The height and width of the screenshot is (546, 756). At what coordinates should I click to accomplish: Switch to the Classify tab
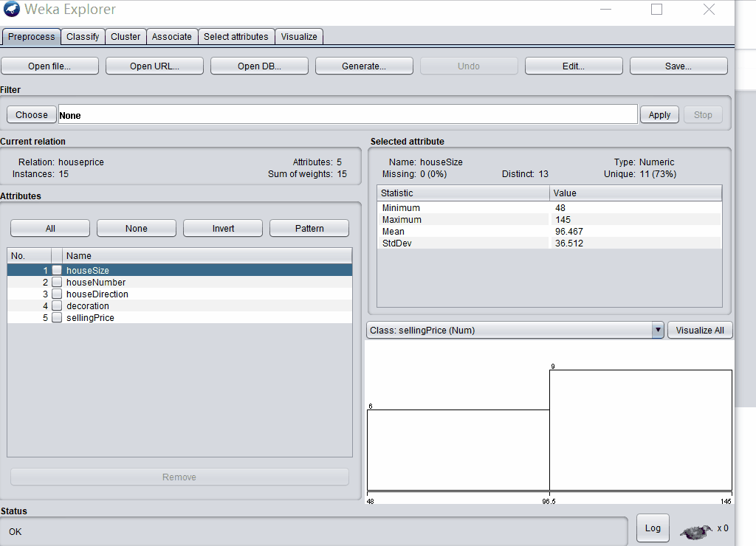(83, 37)
